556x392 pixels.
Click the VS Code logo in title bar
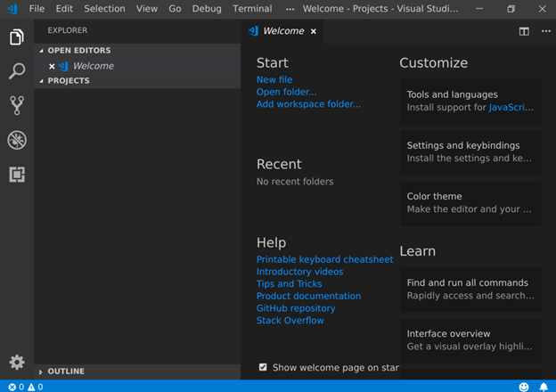point(12,9)
